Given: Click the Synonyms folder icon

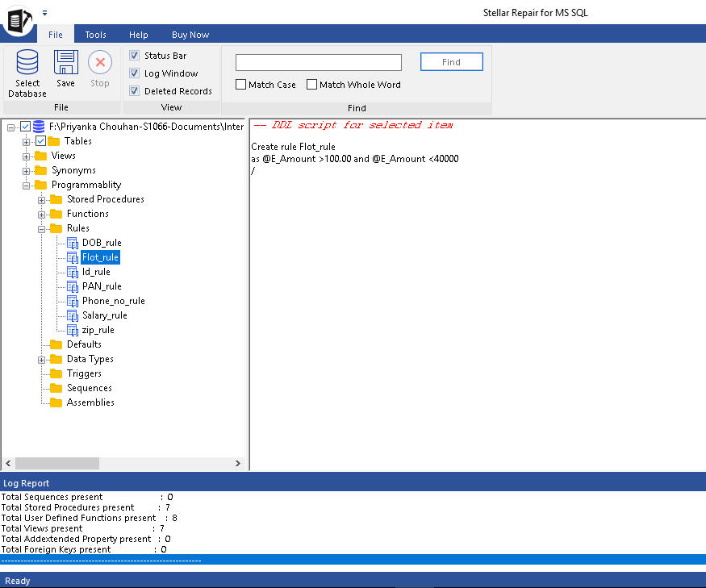Looking at the screenshot, I should (x=40, y=170).
